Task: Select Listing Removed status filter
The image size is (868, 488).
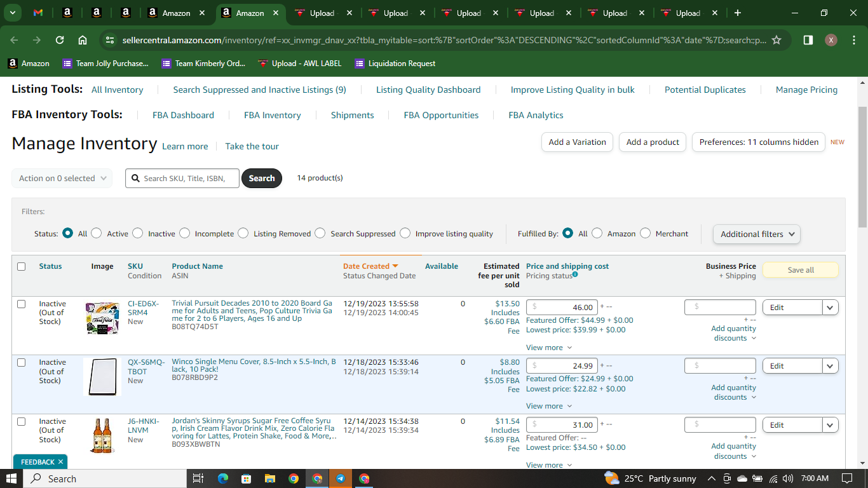Action: pyautogui.click(x=243, y=233)
